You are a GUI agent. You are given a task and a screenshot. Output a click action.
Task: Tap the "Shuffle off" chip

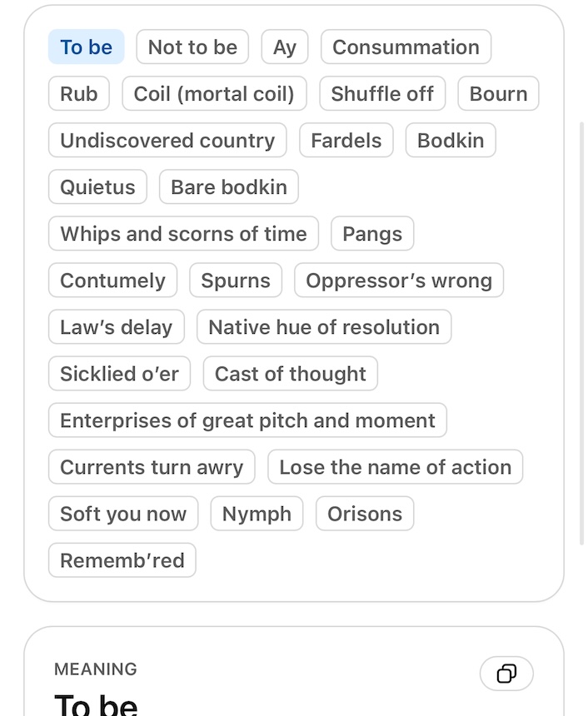coord(382,94)
